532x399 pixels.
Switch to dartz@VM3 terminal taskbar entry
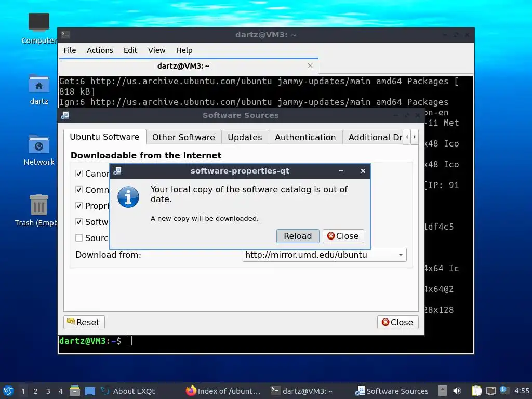(302, 391)
